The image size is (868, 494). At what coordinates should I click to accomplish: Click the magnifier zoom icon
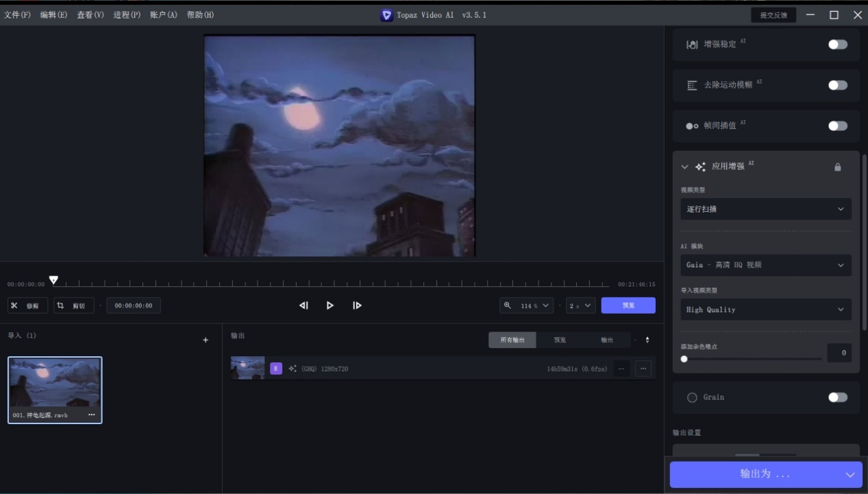[x=508, y=306]
